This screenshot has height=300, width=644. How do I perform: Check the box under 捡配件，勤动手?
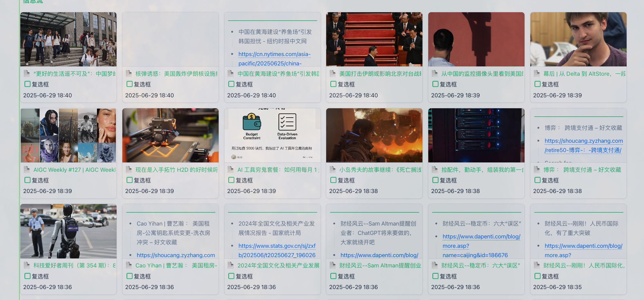tap(435, 180)
